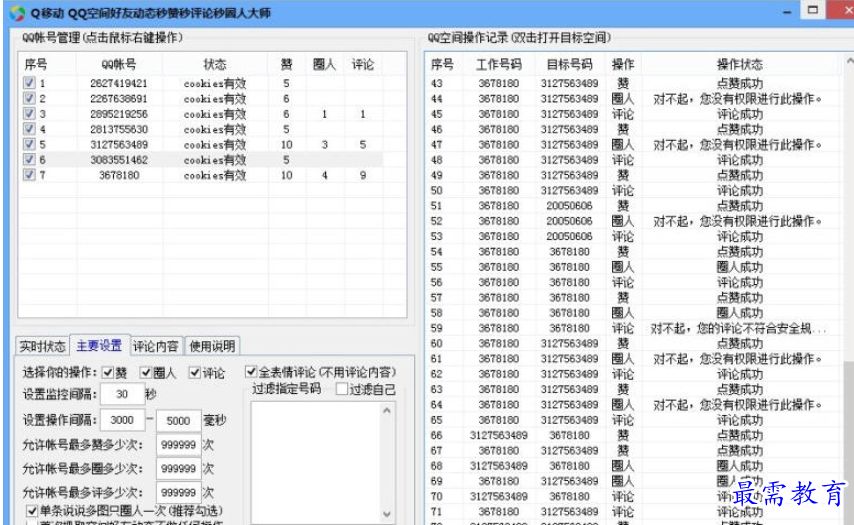
Task: Click the QQ帐号 column header
Action: pos(119,64)
